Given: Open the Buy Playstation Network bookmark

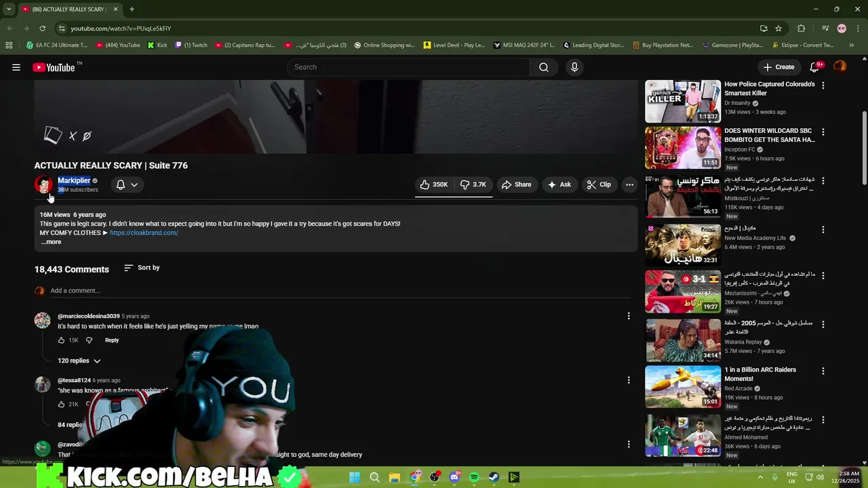Looking at the screenshot, I should pyautogui.click(x=663, y=45).
